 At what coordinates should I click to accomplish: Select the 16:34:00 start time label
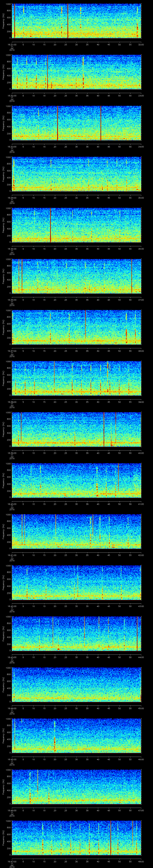pos(12,198)
